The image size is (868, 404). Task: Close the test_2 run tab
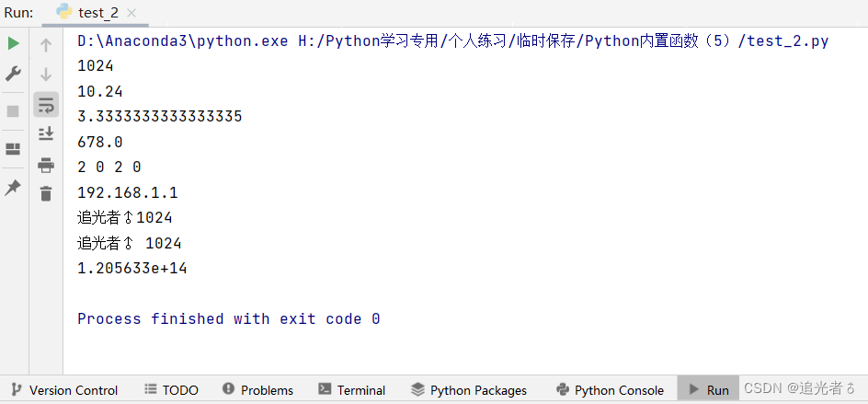click(x=131, y=13)
